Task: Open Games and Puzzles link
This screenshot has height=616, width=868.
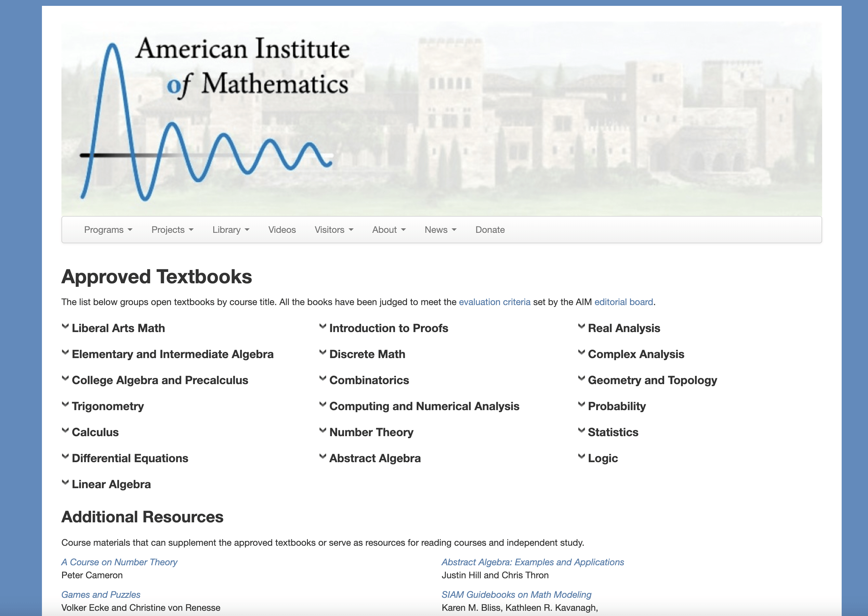Action: pyautogui.click(x=101, y=595)
